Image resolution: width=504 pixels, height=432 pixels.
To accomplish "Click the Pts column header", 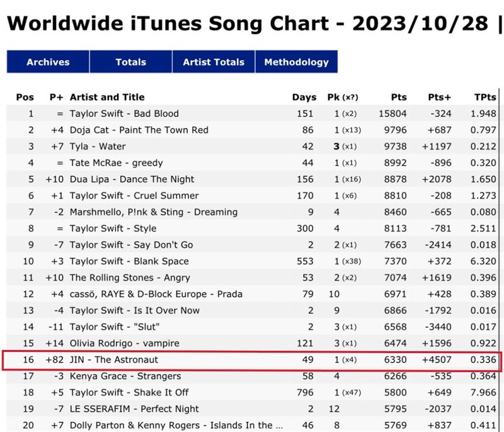I will pos(399,97).
